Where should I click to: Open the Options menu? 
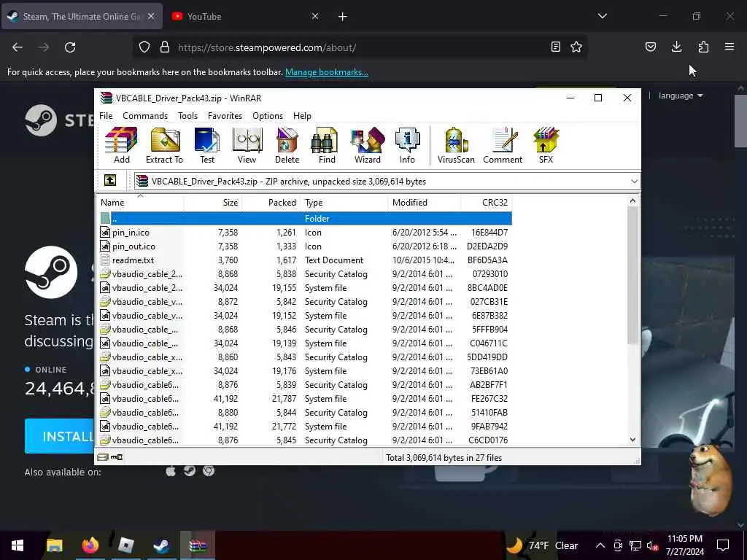(x=268, y=116)
